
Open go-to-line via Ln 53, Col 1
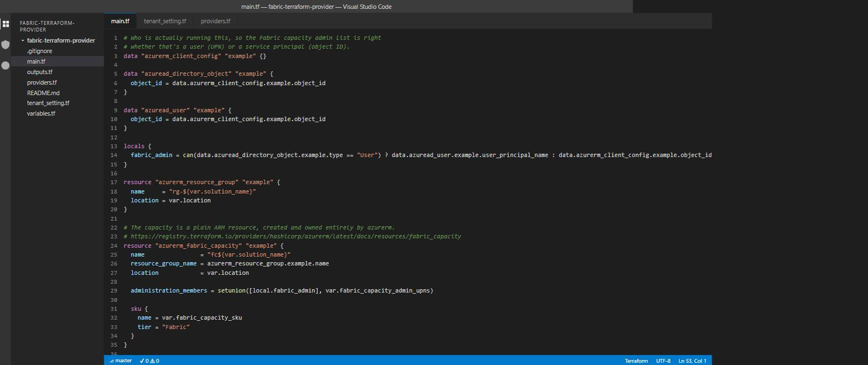pos(693,361)
